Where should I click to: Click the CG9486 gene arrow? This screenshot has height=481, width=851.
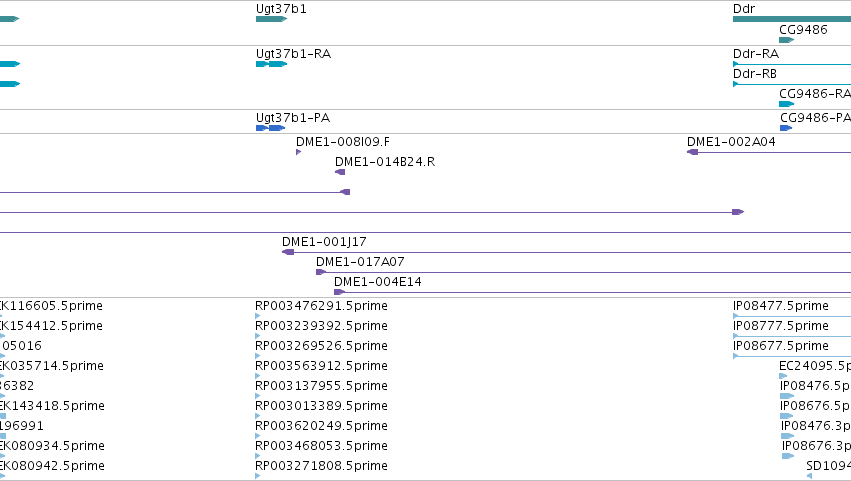tap(786, 40)
